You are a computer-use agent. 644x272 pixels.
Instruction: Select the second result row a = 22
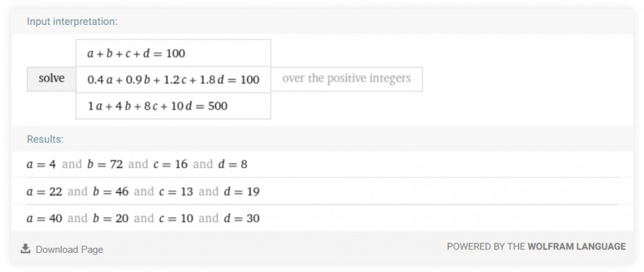[x=322, y=192]
